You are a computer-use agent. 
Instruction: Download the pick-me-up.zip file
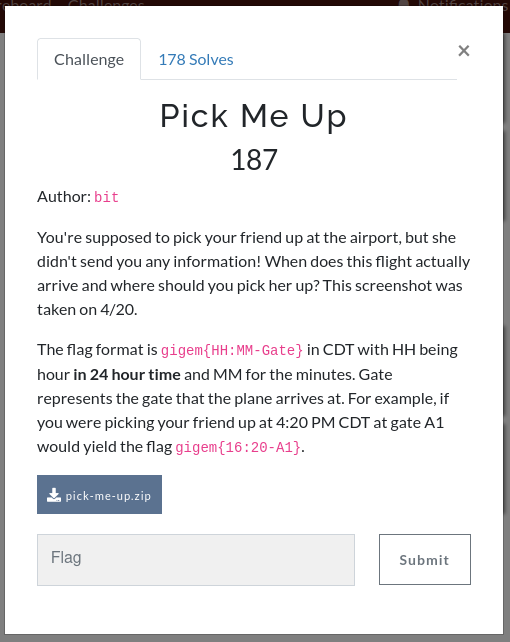99,495
